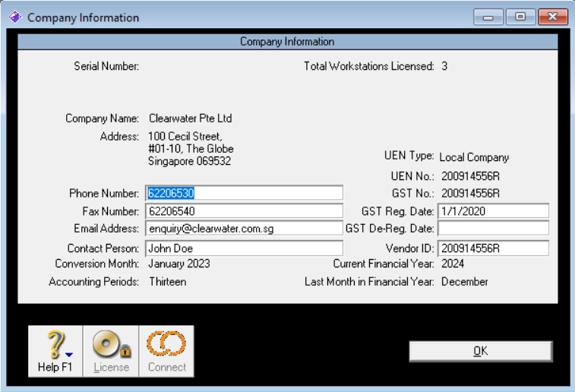Select the Fax Number input box
This screenshot has height=392, width=575.
click(x=243, y=211)
